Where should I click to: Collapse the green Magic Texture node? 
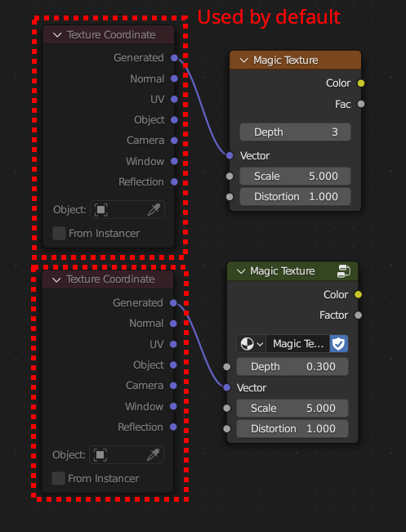[x=241, y=271]
